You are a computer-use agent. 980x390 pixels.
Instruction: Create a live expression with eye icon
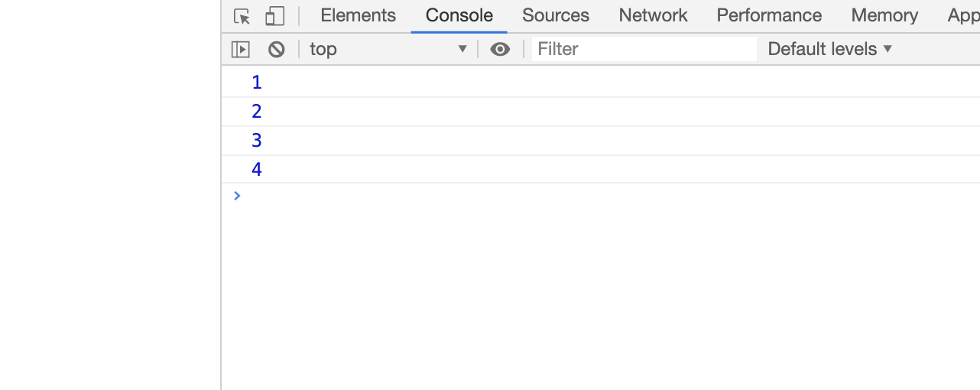(x=500, y=50)
